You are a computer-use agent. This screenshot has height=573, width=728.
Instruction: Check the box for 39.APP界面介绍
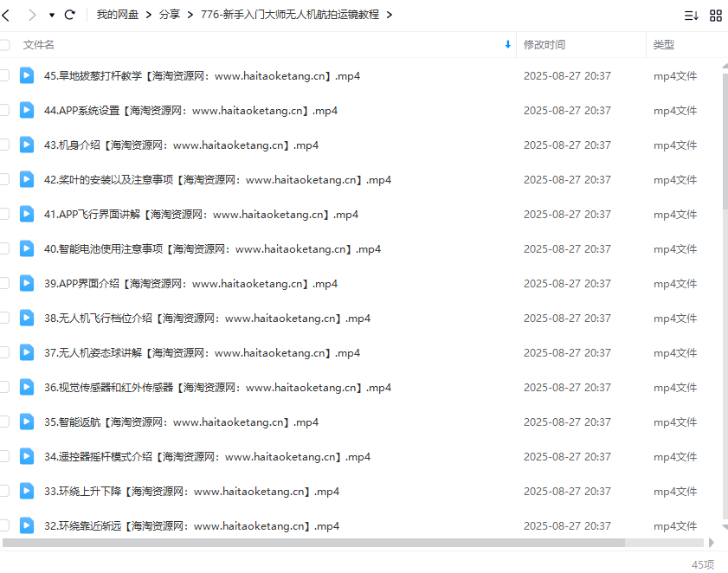pyautogui.click(x=4, y=283)
